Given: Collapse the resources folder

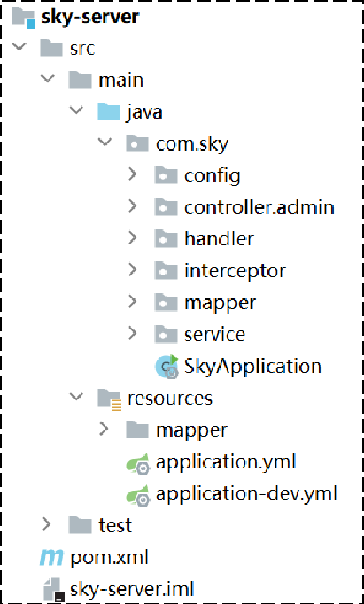Looking at the screenshot, I should (76, 396).
